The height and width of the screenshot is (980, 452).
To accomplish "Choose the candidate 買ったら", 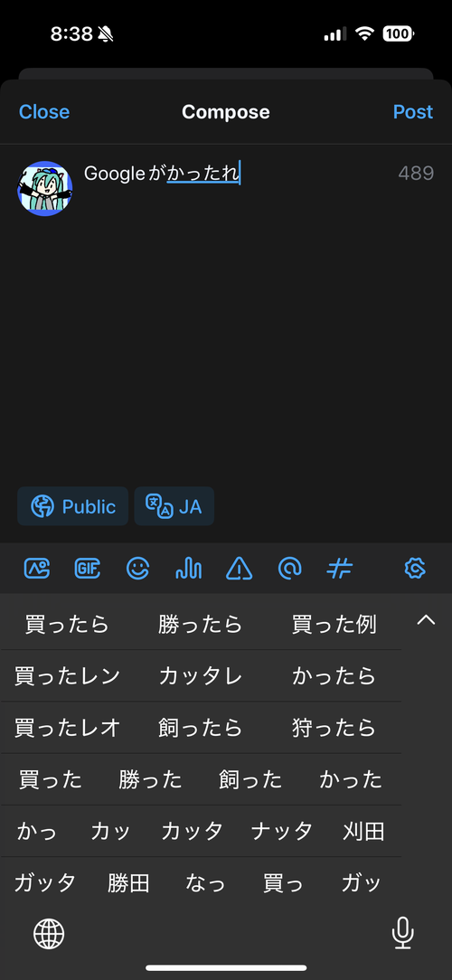I will (67, 625).
